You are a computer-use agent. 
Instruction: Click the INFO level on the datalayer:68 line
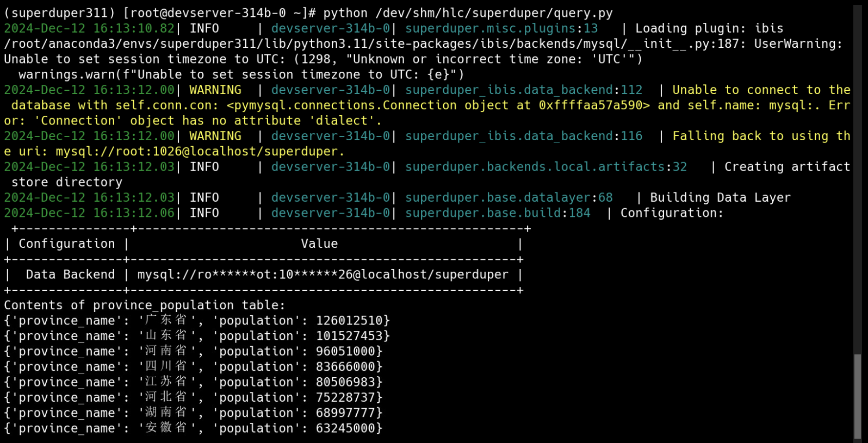(204, 198)
